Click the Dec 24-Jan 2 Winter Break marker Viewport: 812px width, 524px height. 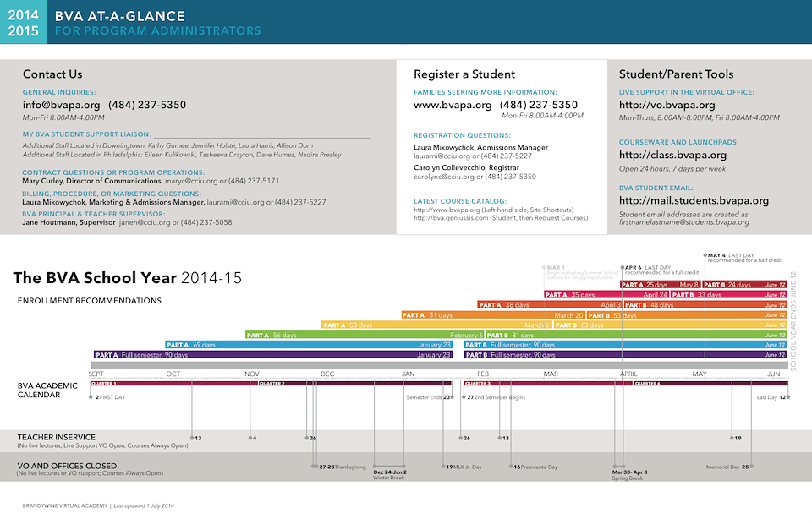390,470
